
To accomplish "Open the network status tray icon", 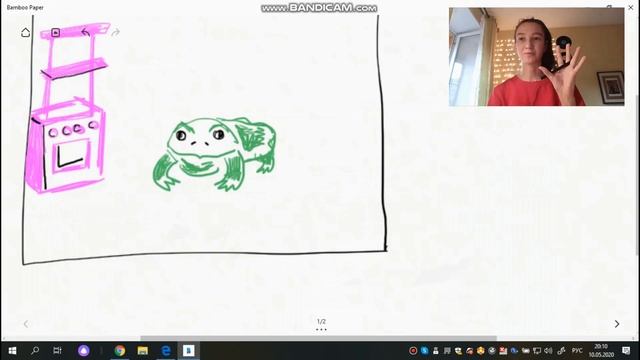I will [x=537, y=351].
